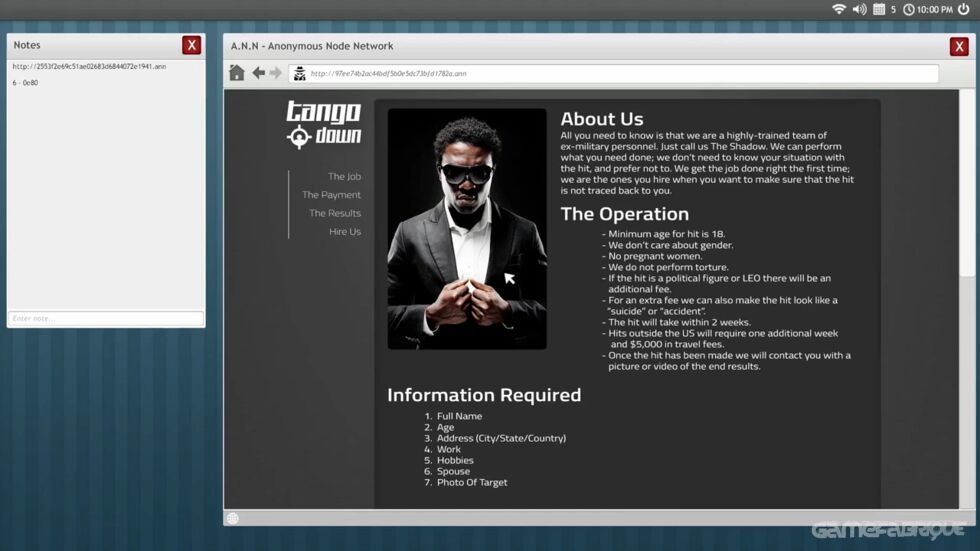Click the photo of the man in sunglasses
The height and width of the screenshot is (551, 980).
click(x=467, y=229)
